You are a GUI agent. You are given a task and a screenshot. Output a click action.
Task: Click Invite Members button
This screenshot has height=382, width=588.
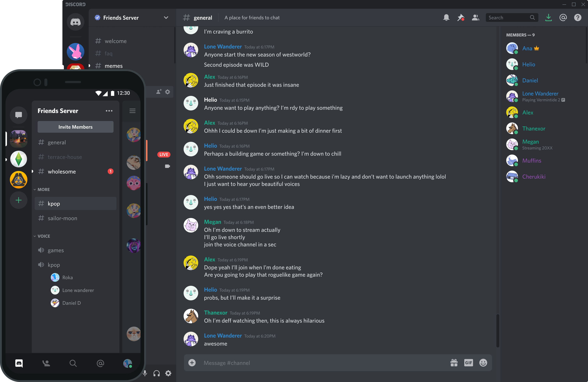(x=75, y=127)
